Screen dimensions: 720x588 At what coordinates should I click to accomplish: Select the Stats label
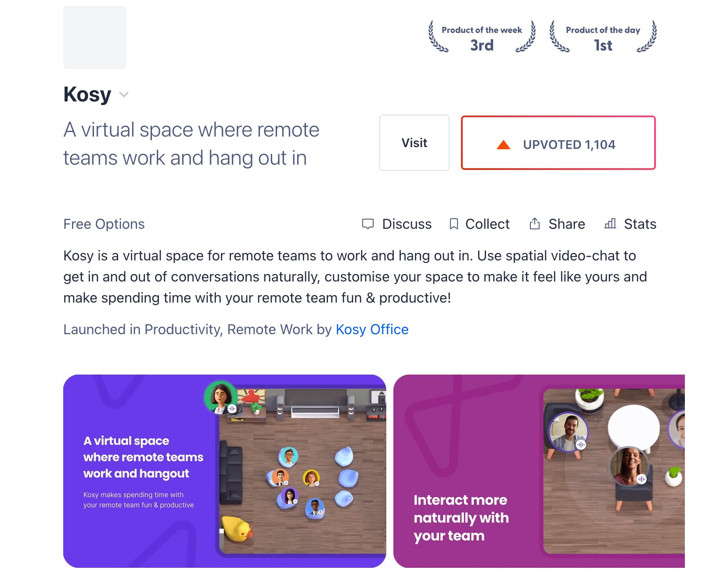tap(640, 224)
